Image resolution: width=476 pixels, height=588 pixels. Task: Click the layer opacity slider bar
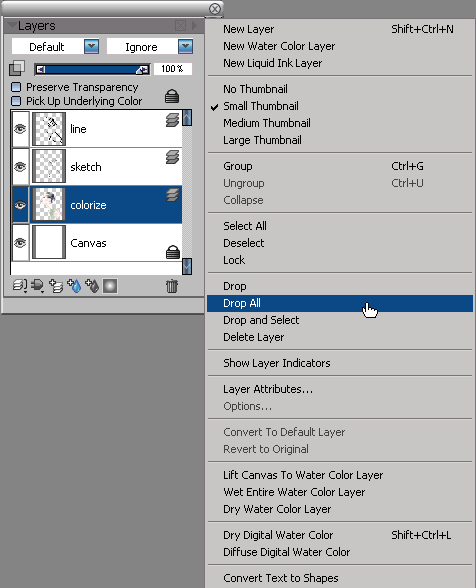[x=92, y=69]
